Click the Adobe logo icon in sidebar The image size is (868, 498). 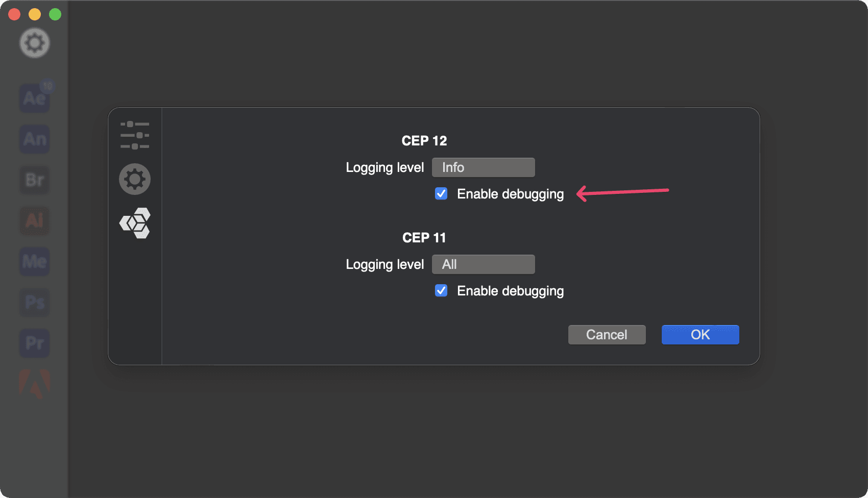coord(35,384)
